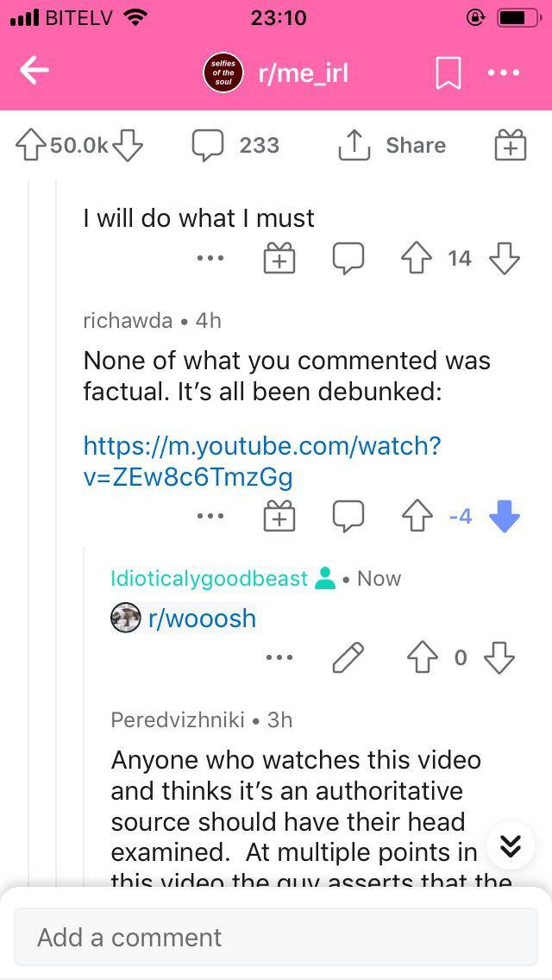Image resolution: width=552 pixels, height=980 pixels.
Task: Open more options for richawda's comment
Action: tap(210, 517)
